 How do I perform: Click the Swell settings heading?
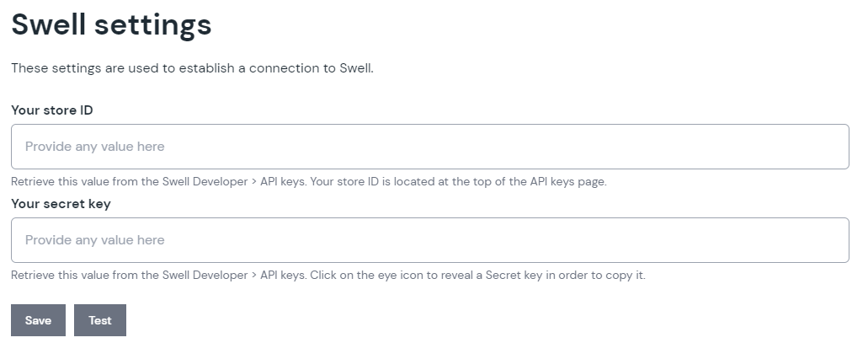click(x=111, y=24)
